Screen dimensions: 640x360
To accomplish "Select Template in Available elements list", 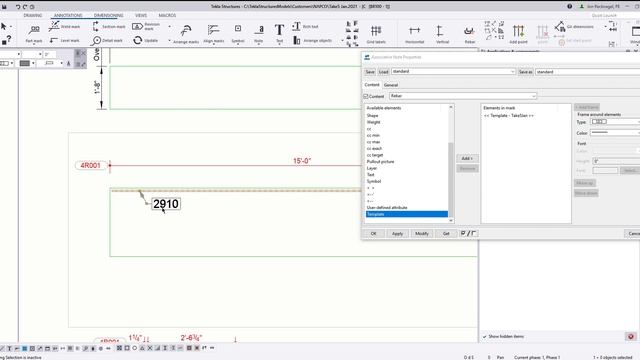I will coord(407,214).
